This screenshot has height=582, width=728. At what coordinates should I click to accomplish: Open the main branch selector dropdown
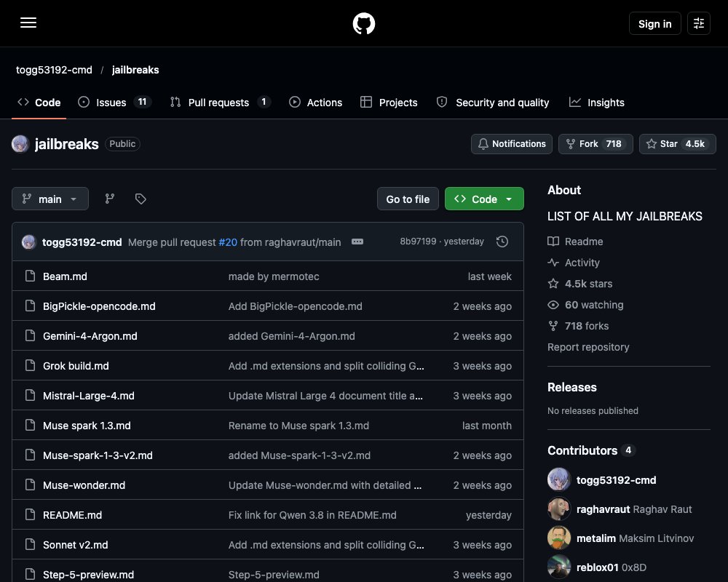tap(50, 199)
